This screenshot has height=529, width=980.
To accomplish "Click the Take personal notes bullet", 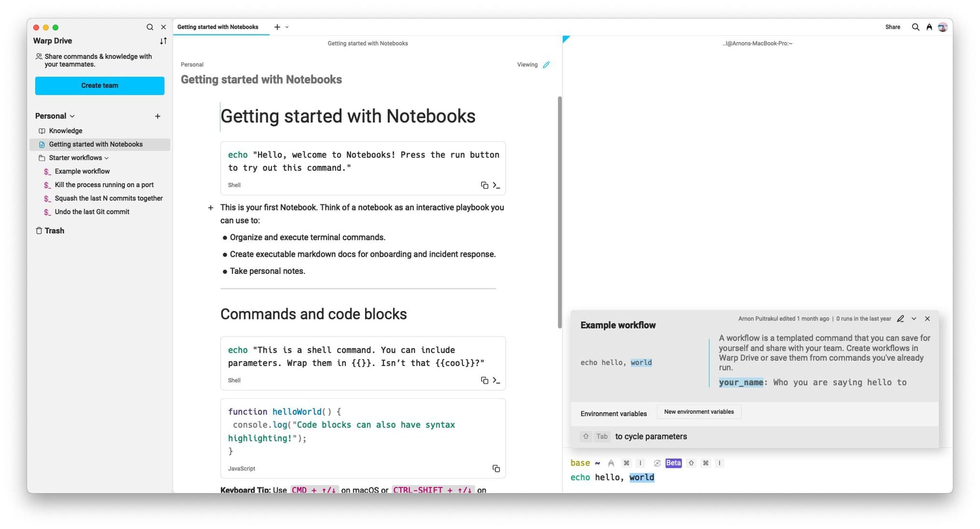I will pos(268,271).
